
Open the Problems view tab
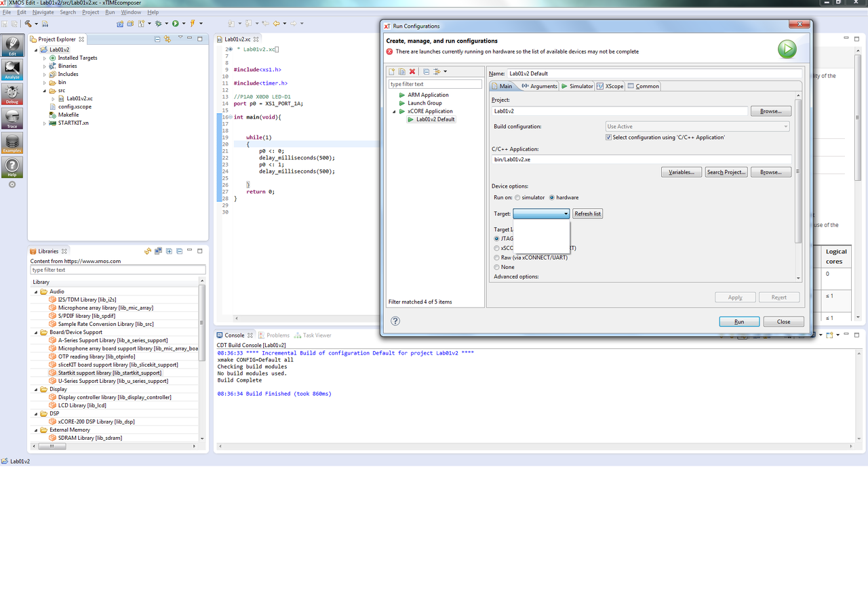click(x=273, y=335)
